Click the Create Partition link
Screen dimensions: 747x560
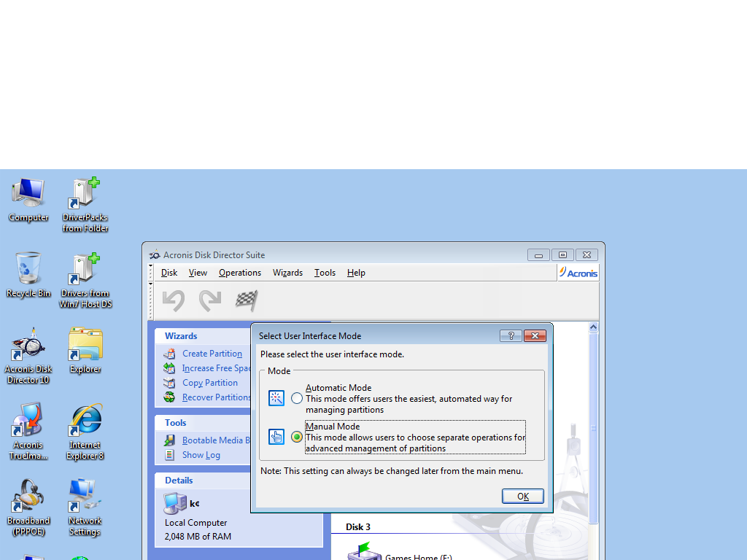pyautogui.click(x=212, y=354)
